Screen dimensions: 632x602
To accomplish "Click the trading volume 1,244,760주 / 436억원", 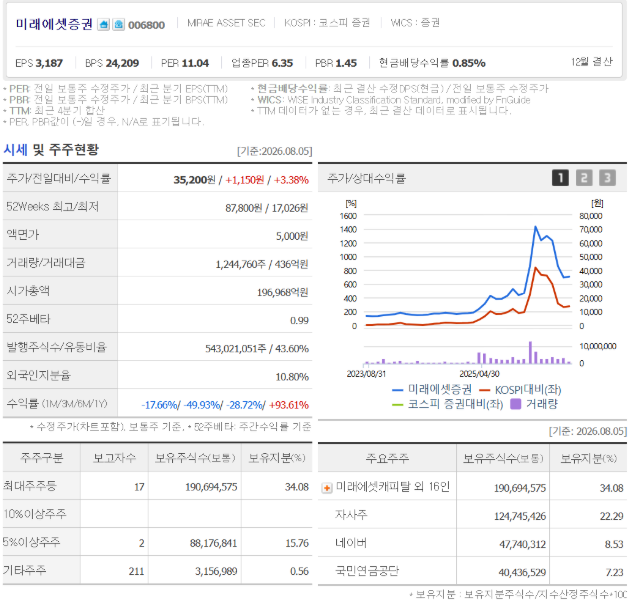I will 262,264.
